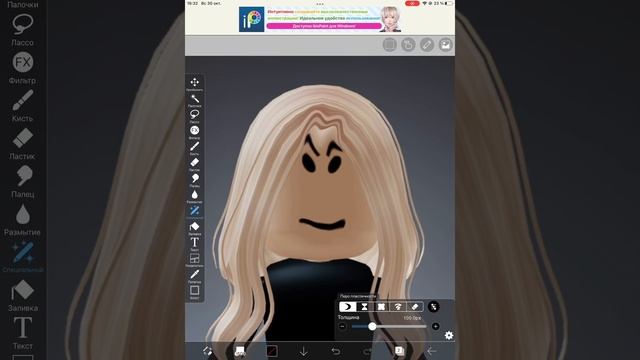Select the Eyedropper tool
The image size is (640, 360).
(195, 275)
